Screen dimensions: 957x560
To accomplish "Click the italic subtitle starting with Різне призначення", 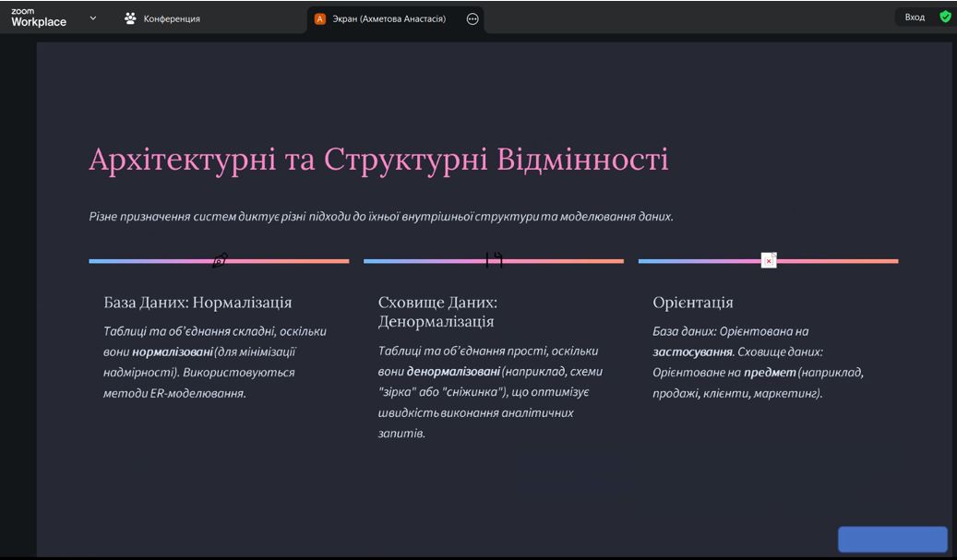I will coord(381,217).
